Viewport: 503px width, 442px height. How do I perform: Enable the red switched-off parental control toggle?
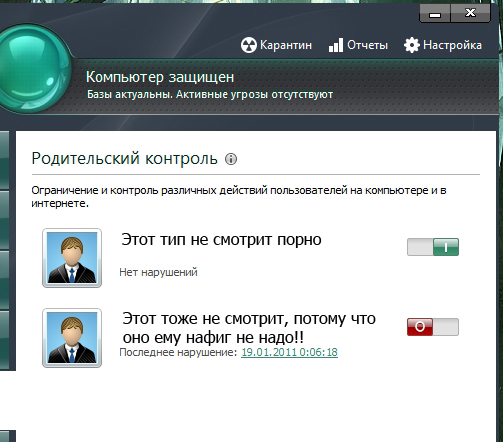[x=433, y=327]
